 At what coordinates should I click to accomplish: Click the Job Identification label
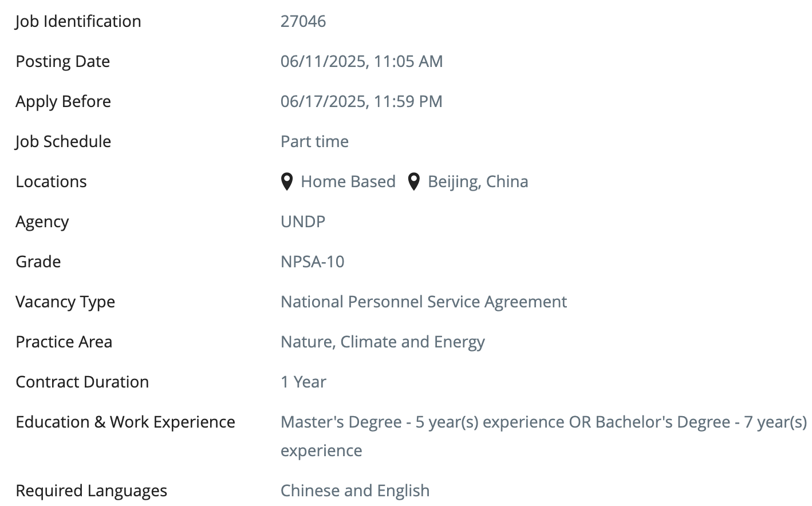coord(78,21)
